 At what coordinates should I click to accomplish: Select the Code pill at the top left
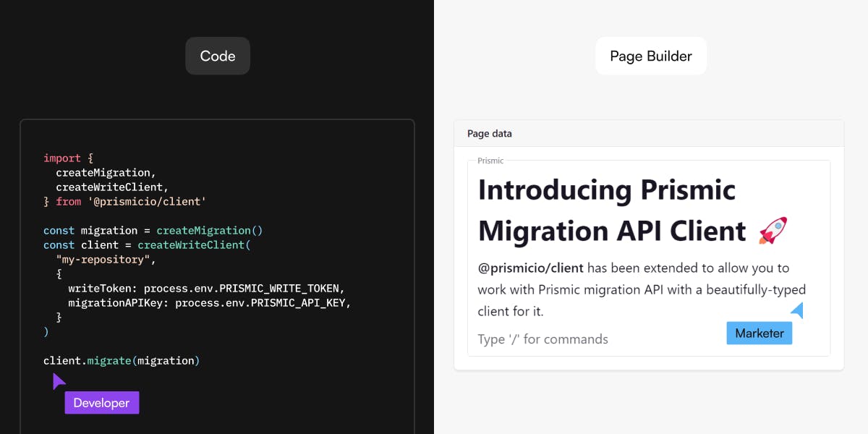coord(218,56)
